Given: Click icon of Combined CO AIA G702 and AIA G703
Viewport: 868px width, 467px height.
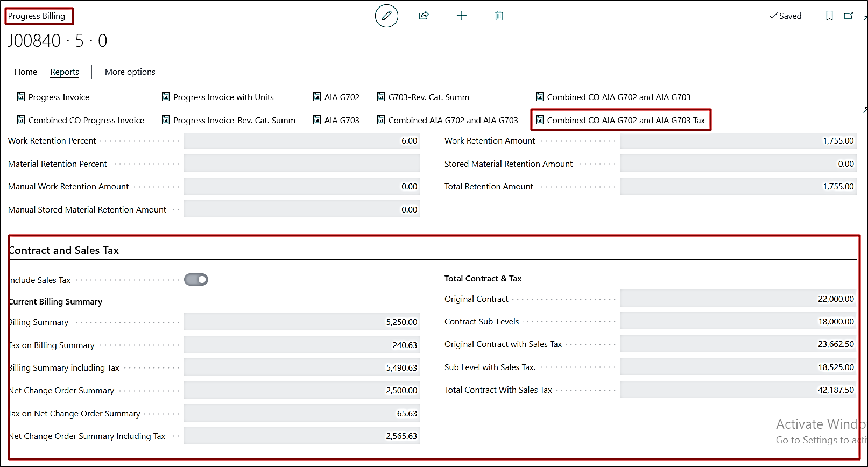Looking at the screenshot, I should click(540, 97).
